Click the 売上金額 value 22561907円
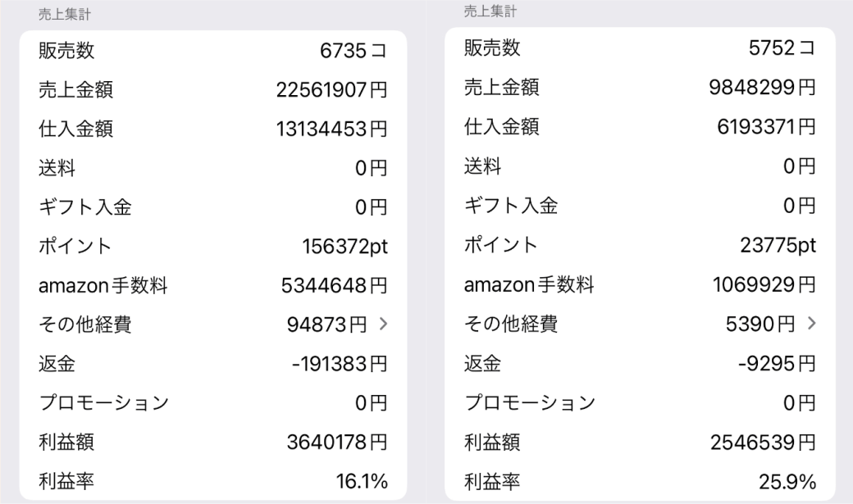The width and height of the screenshot is (853, 504). click(x=331, y=89)
